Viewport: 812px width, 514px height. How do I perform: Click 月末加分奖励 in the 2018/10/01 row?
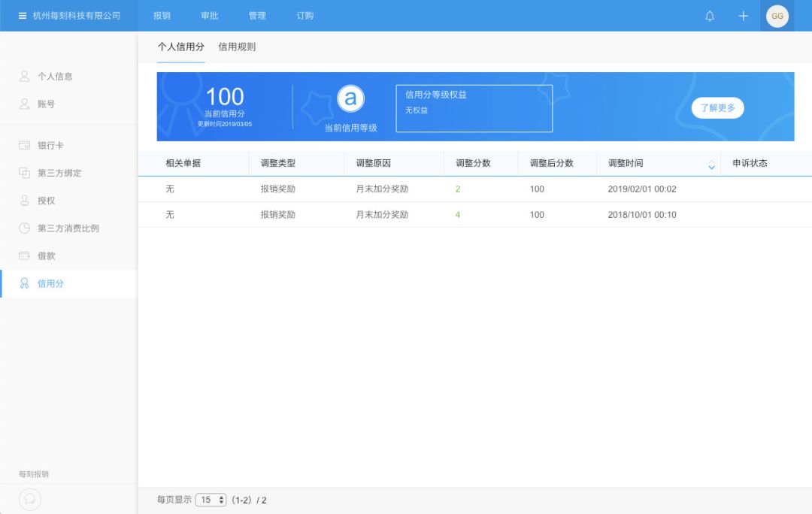382,214
